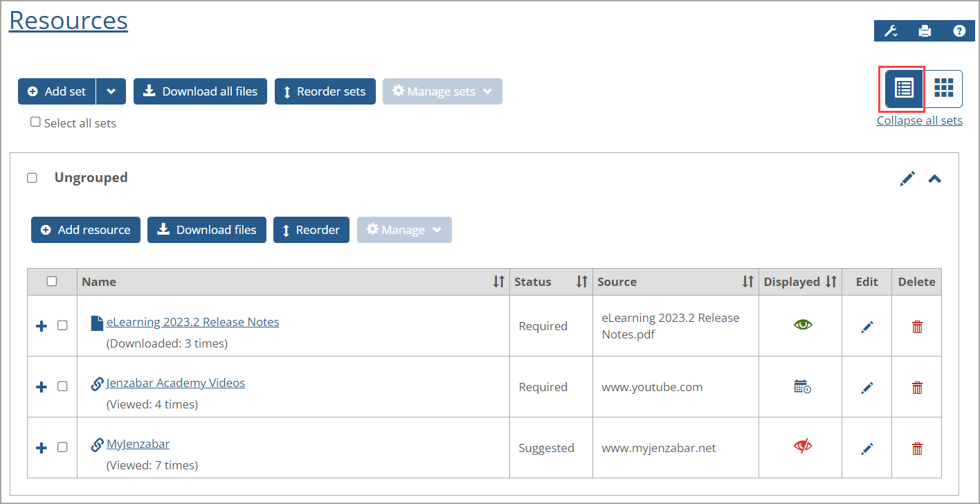Delete the MyJenzabar resource
Image resolution: width=980 pixels, height=504 pixels.
pos(917,448)
